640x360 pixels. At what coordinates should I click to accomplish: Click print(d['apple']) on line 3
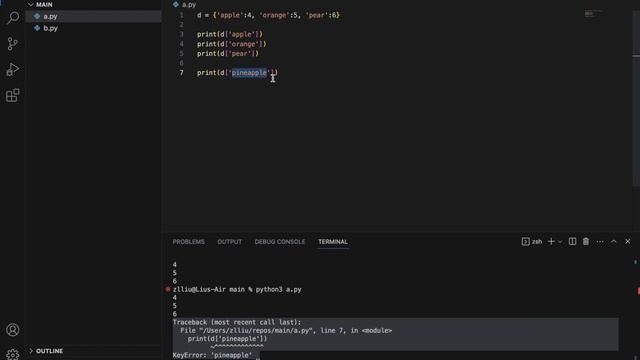pos(230,34)
